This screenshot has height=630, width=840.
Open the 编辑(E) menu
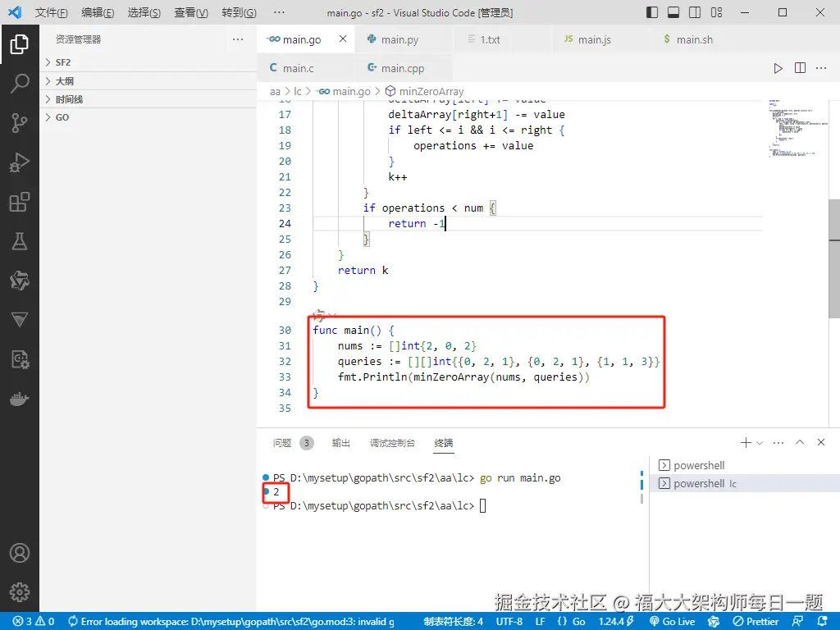[x=98, y=12]
